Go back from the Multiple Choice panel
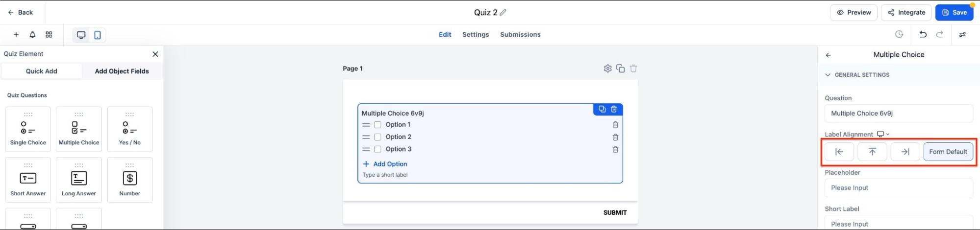 828,55
